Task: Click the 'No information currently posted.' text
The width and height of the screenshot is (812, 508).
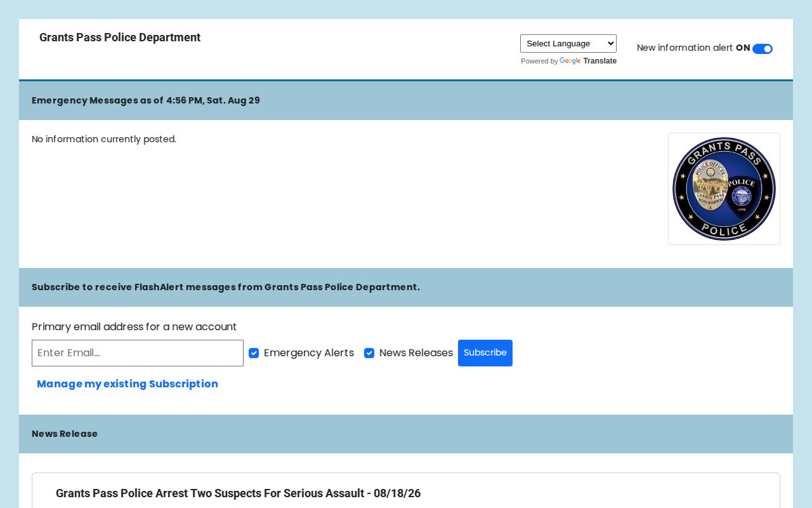Action: 104,139
